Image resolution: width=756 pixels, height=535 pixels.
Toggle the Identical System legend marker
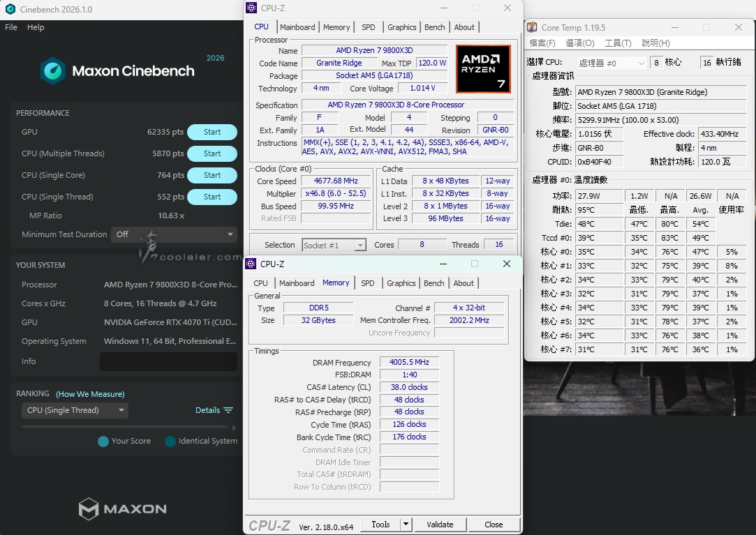[x=170, y=441]
